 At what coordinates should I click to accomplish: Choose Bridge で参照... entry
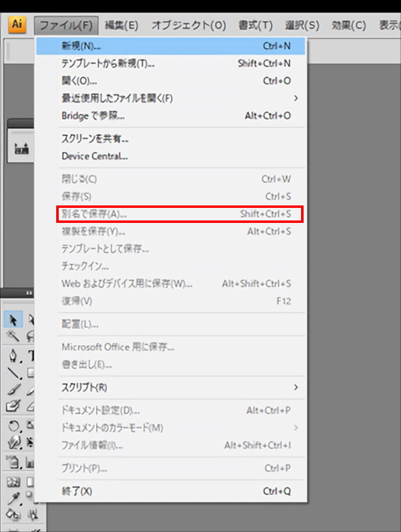pos(171,116)
